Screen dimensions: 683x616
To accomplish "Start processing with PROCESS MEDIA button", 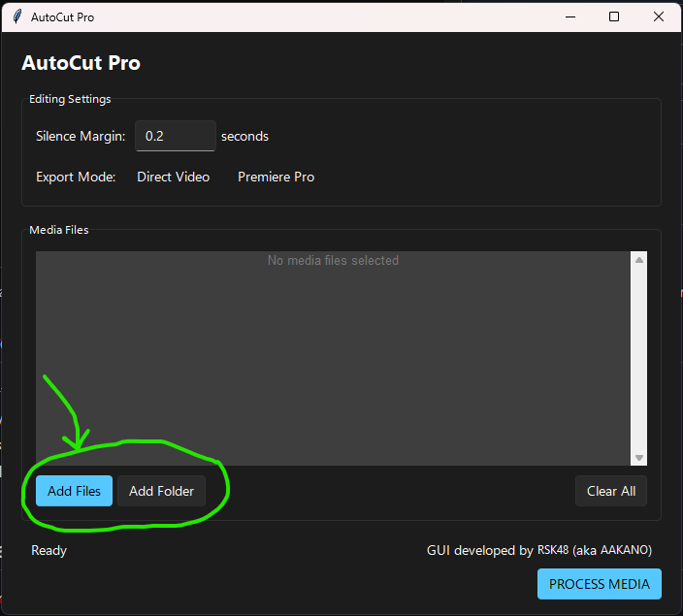I will [x=599, y=584].
